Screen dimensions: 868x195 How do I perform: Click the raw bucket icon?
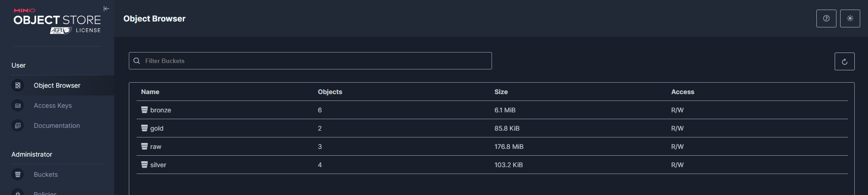144,147
